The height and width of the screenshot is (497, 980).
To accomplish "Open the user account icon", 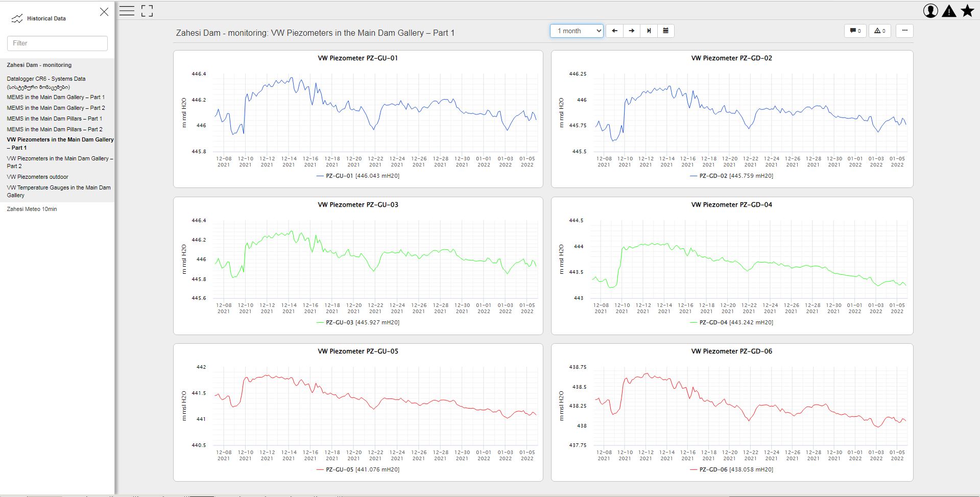I will pos(930,11).
